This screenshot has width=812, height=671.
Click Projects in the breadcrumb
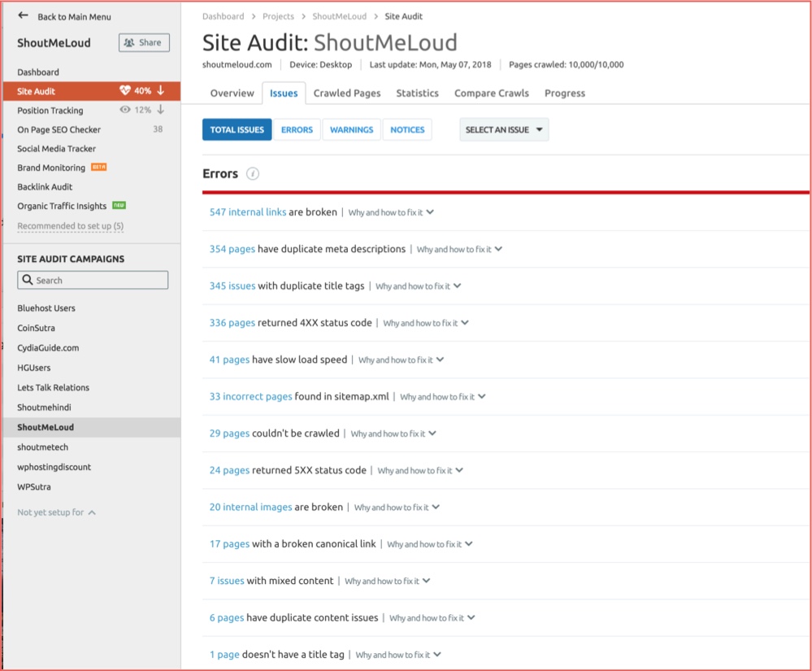coord(278,16)
